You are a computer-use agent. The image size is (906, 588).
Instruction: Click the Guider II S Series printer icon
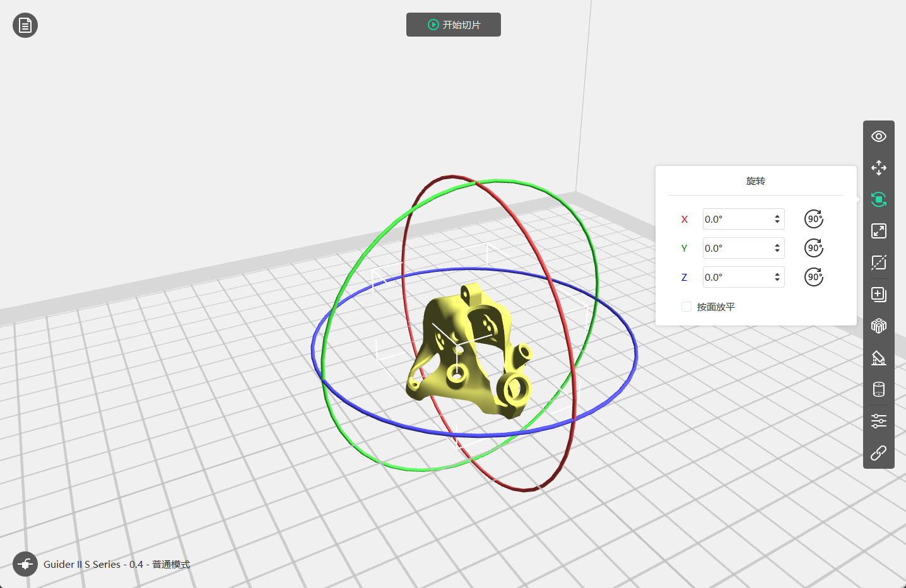(25, 564)
